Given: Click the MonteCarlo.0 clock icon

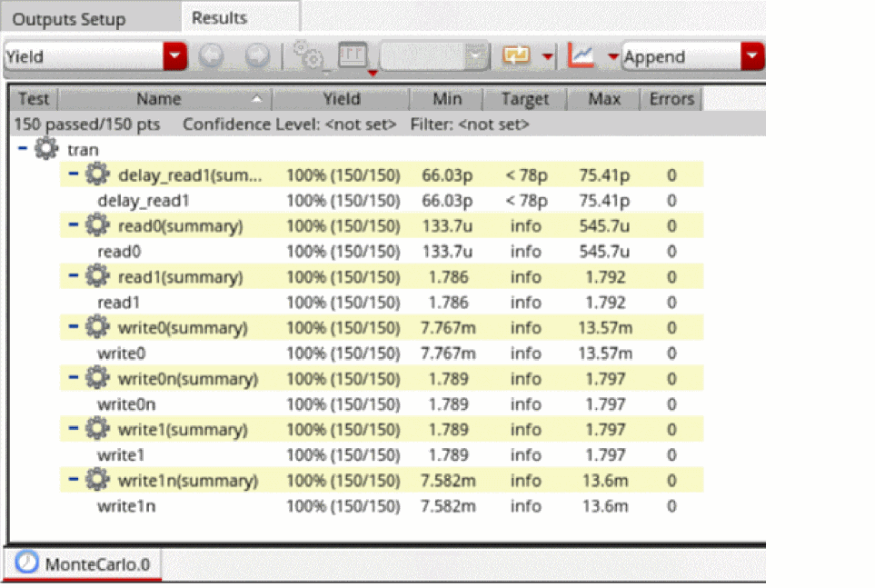Looking at the screenshot, I should tap(28, 563).
